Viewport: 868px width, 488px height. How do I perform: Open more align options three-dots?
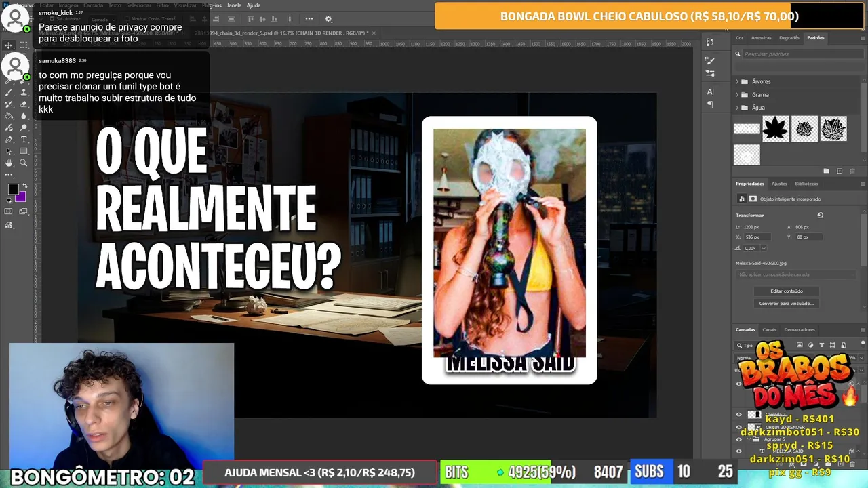coord(309,19)
